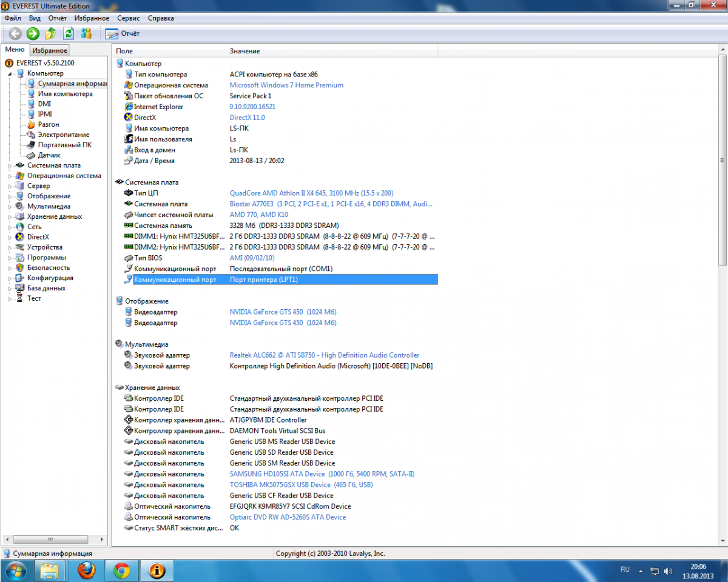
Task: Switch to the Меню sidebar tab
Action: click(15, 50)
